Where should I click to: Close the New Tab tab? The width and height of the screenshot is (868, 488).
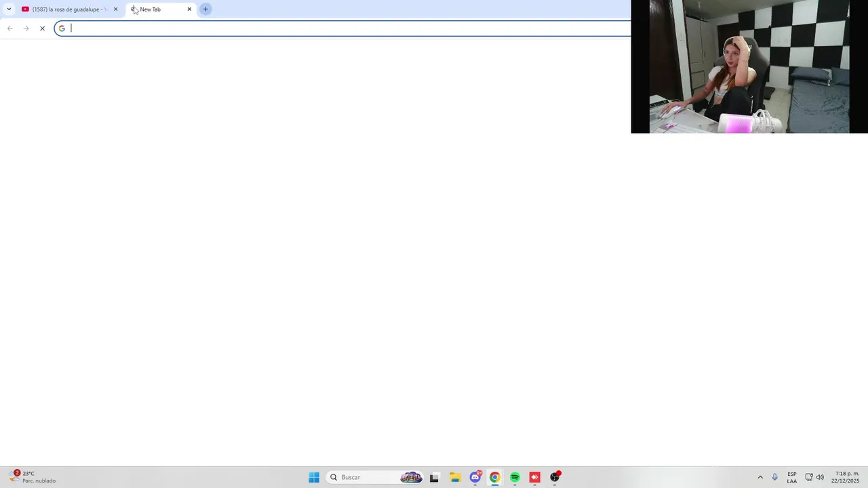coord(189,9)
